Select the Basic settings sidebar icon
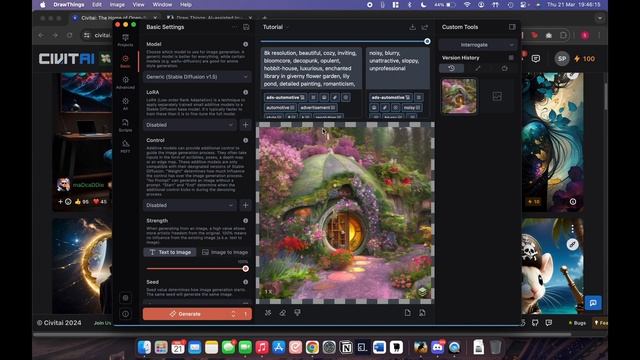 click(x=125, y=61)
